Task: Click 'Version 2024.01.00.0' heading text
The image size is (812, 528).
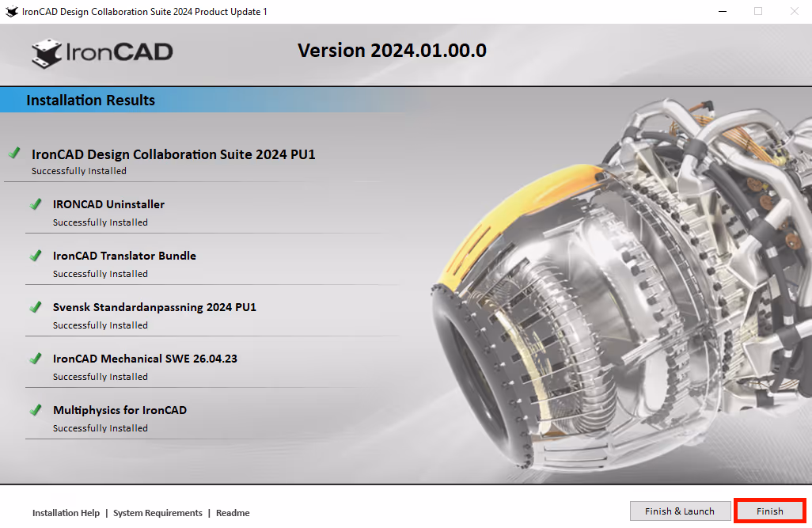Action: point(392,50)
